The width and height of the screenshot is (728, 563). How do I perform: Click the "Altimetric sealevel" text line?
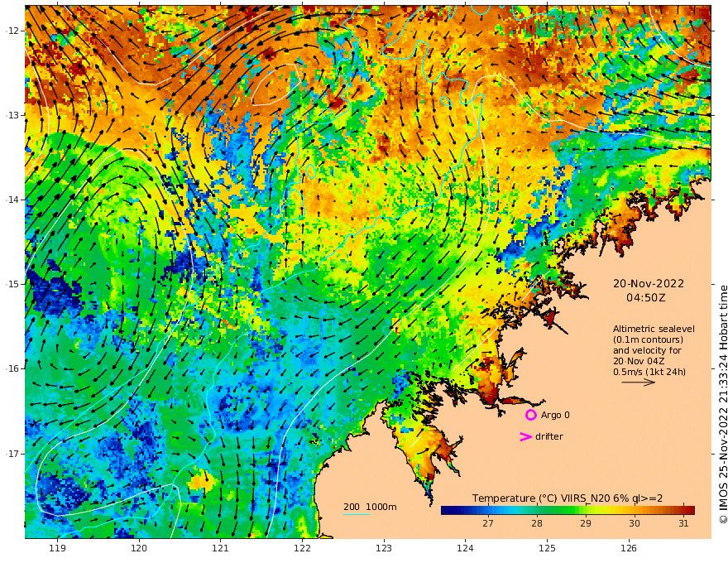(654, 329)
